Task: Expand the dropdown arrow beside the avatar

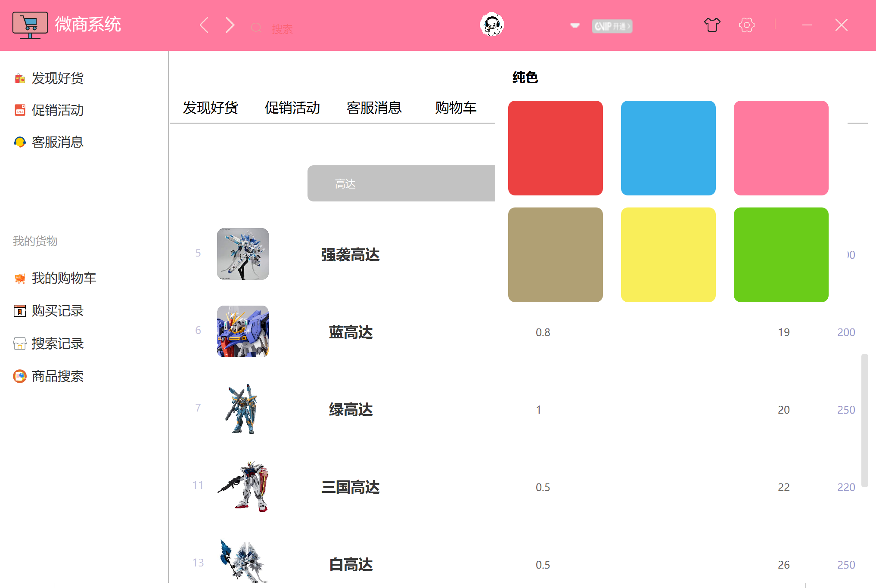Action: point(574,25)
